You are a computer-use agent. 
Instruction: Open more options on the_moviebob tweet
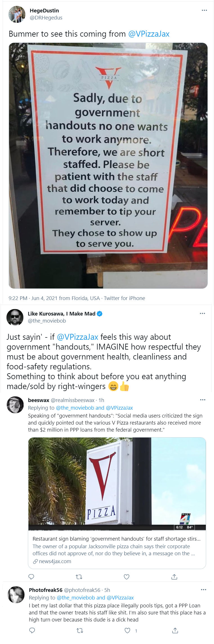coord(202,313)
